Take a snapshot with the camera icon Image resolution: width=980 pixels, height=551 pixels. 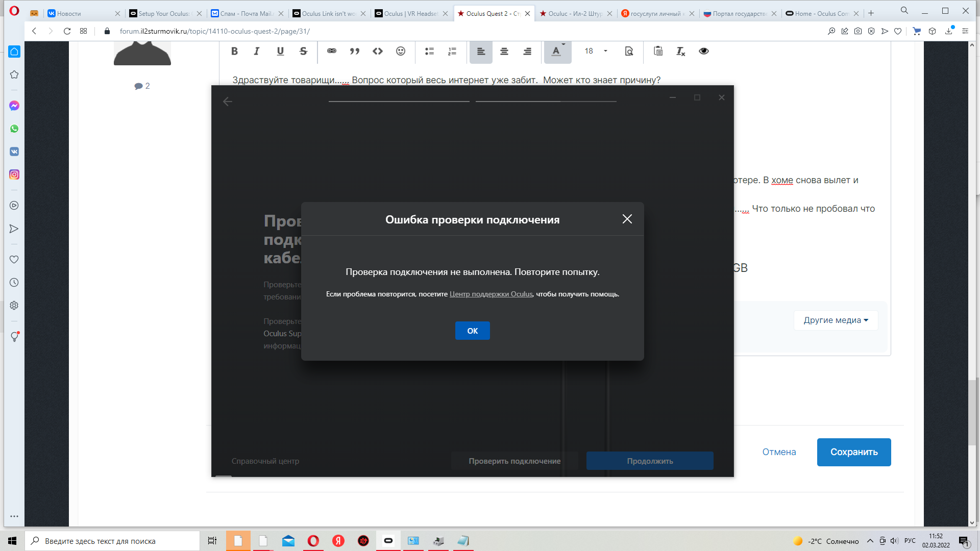pyautogui.click(x=858, y=31)
